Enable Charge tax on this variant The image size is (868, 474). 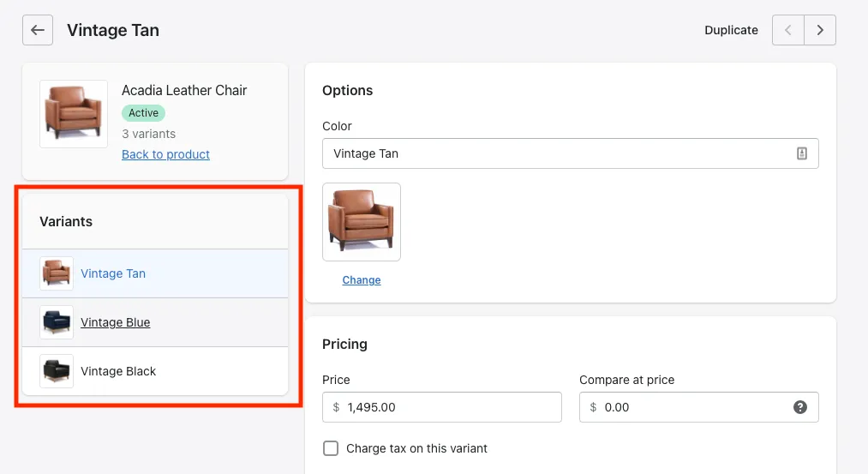pyautogui.click(x=331, y=448)
